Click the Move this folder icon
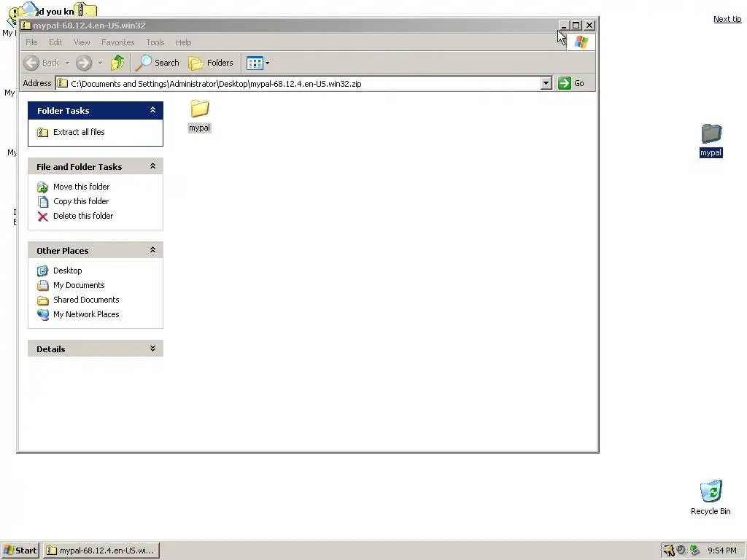Image resolution: width=747 pixels, height=560 pixels. coord(43,187)
